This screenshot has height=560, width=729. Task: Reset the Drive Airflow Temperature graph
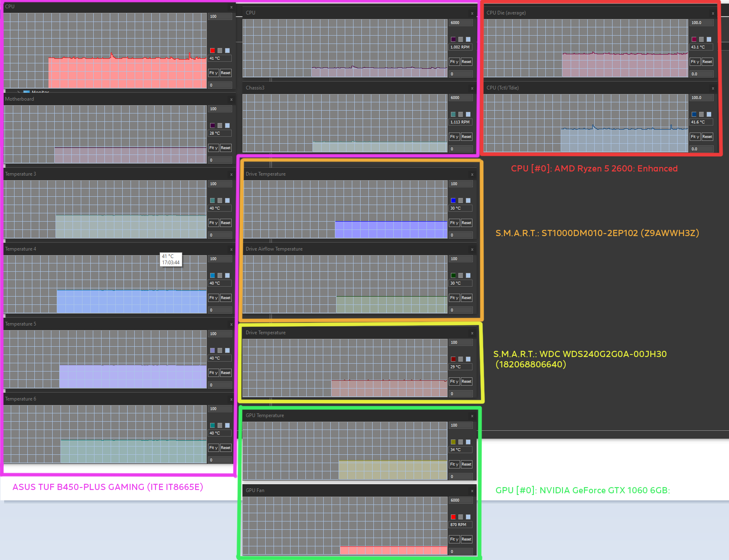466,298
